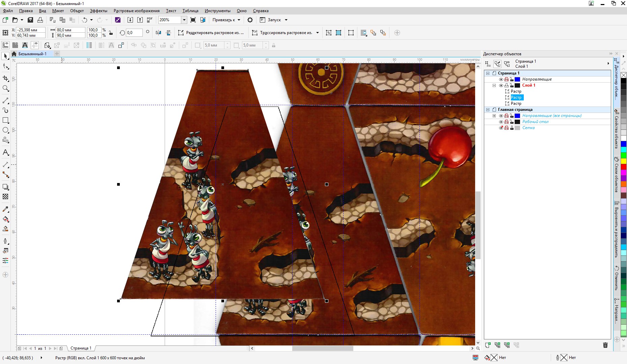
Task: Toggle visibility of Рабочий стол layer
Action: (501, 122)
